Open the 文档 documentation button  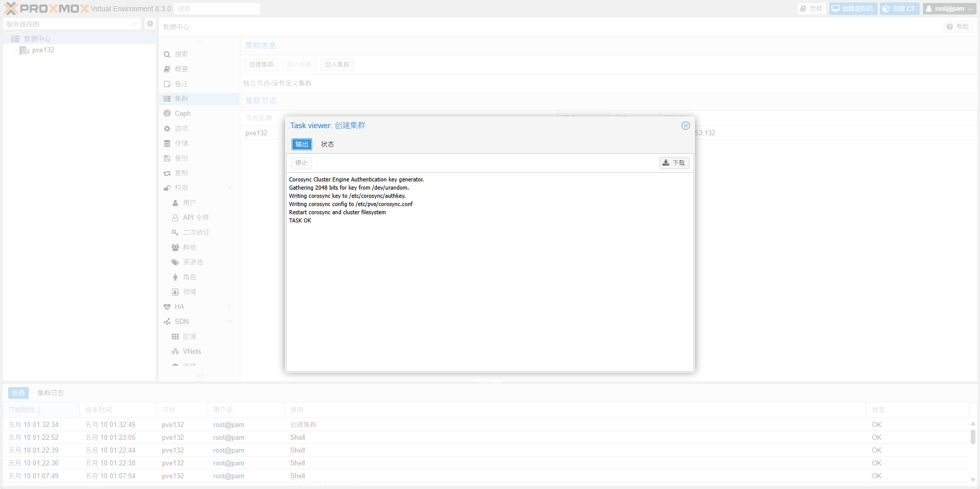point(812,9)
